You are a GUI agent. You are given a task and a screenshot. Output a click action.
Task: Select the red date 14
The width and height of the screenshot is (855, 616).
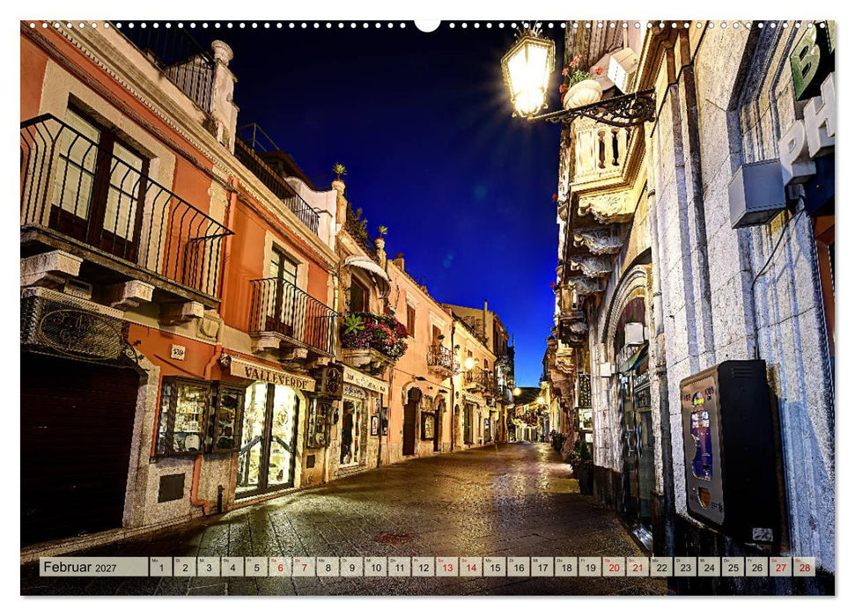click(471, 567)
